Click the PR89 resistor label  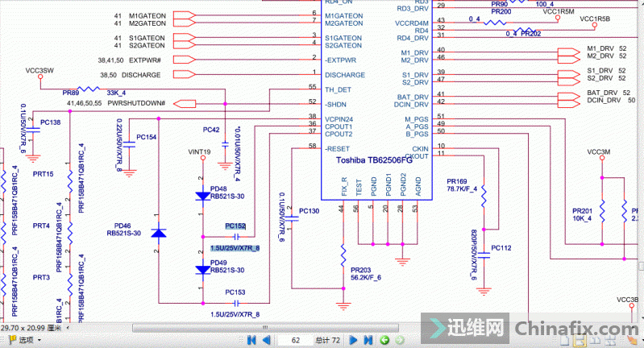70,93
